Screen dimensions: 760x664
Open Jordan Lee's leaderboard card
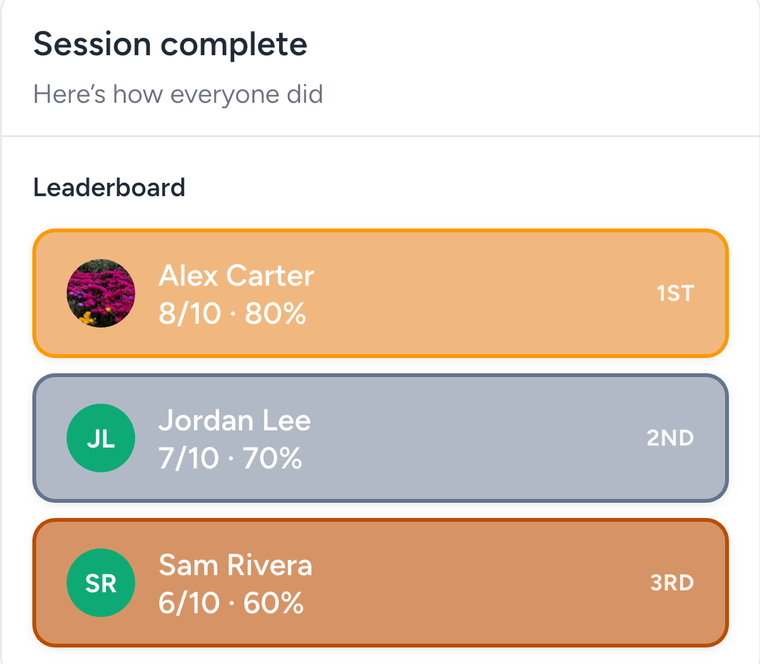[380, 438]
